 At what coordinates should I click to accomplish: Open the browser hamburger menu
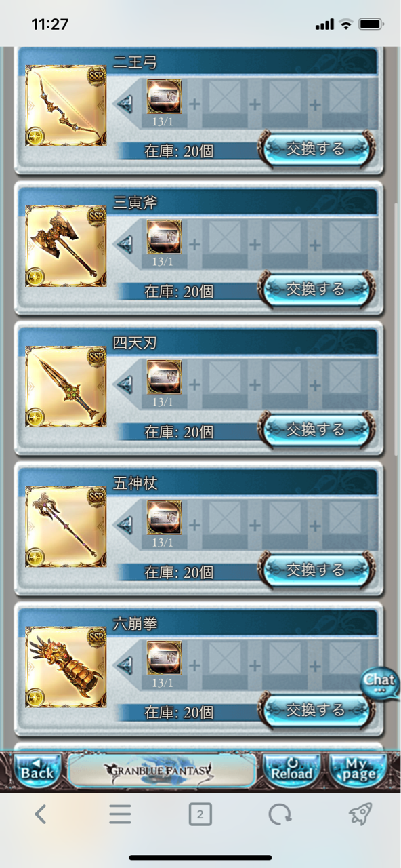(x=120, y=814)
